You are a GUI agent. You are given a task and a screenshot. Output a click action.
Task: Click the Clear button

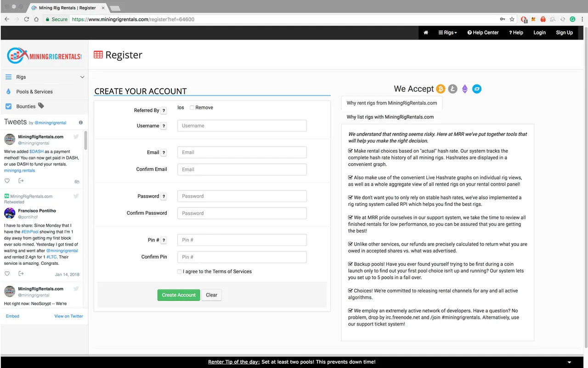212,295
